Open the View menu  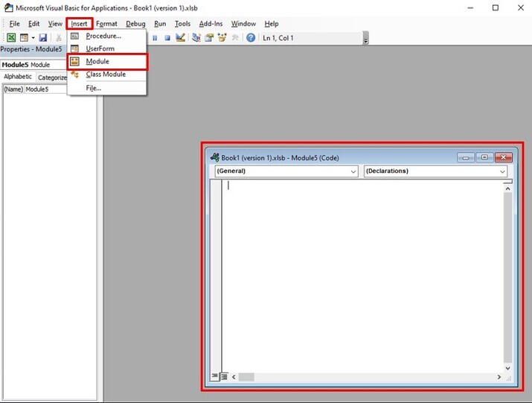coord(55,24)
